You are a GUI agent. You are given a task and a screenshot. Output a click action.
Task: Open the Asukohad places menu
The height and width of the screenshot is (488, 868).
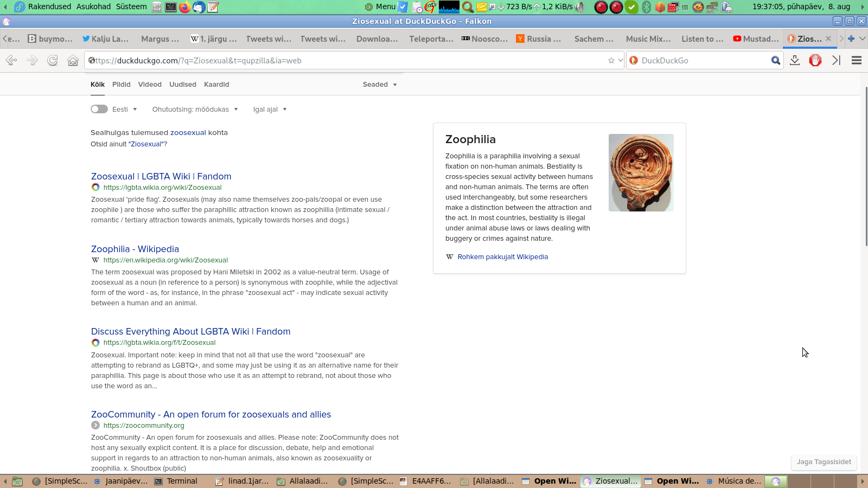93,7
